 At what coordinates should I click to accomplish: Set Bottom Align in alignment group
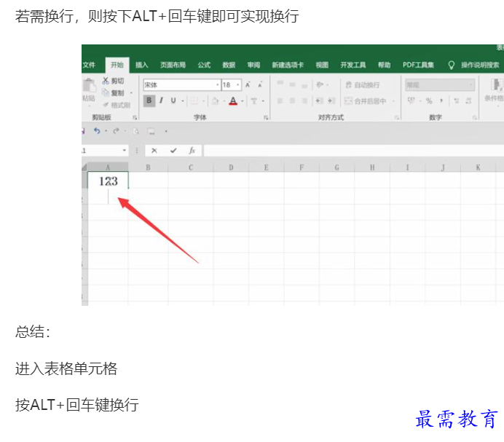[304, 85]
